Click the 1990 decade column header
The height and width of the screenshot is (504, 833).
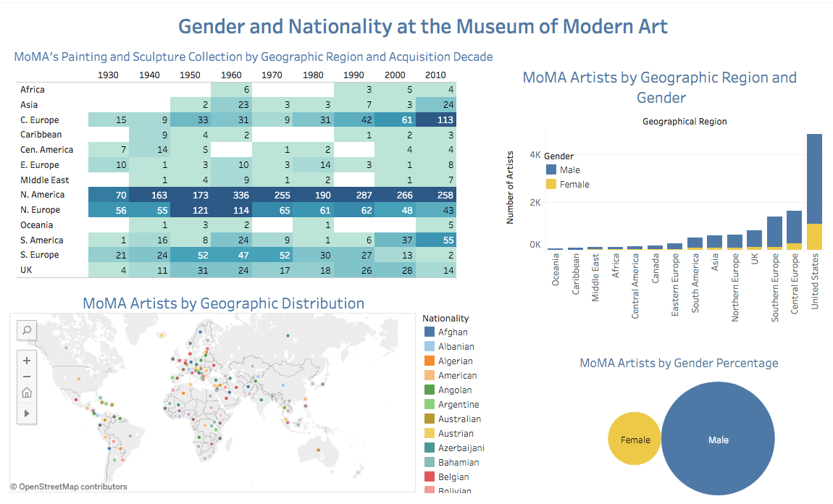[353, 75]
